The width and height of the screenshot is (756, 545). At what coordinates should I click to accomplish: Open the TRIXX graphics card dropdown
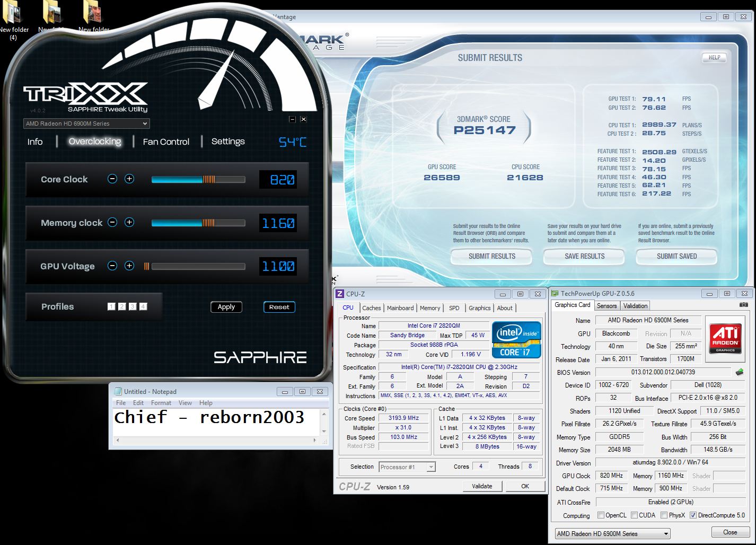pos(86,124)
